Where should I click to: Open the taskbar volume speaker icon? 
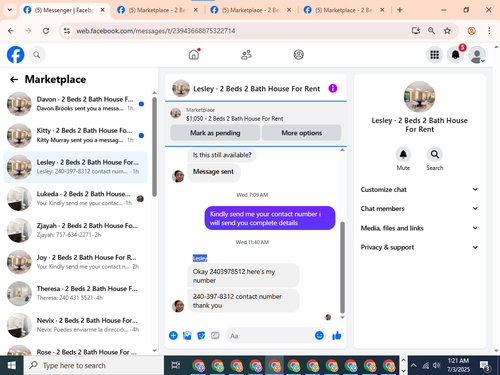436,365
